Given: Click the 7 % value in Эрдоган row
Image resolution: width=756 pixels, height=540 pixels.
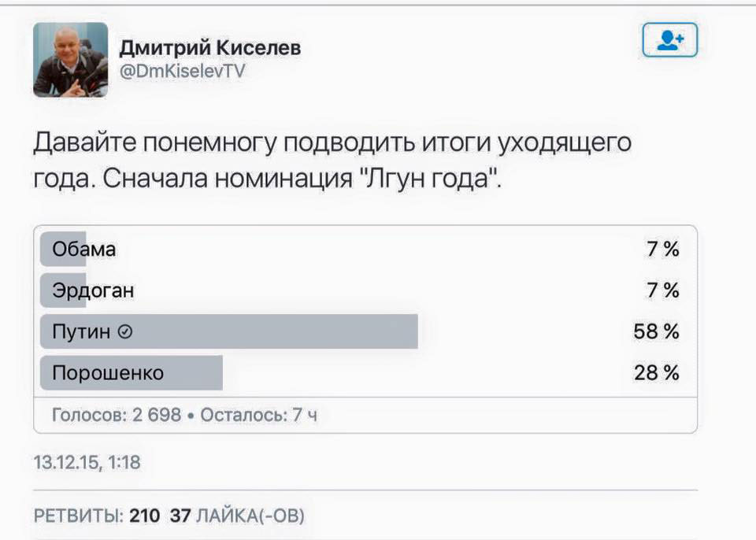Looking at the screenshot, I should tap(662, 290).
